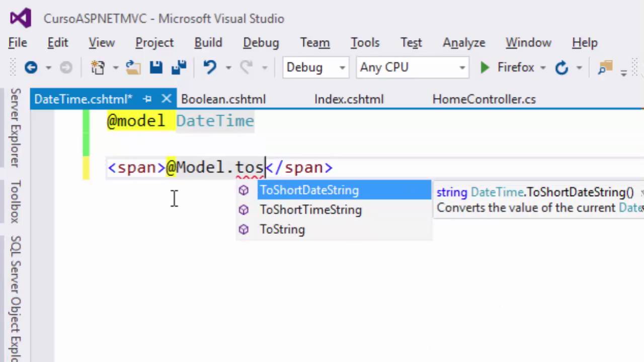Click the opening <span> tag
This screenshot has width=644, height=362.
[136, 167]
